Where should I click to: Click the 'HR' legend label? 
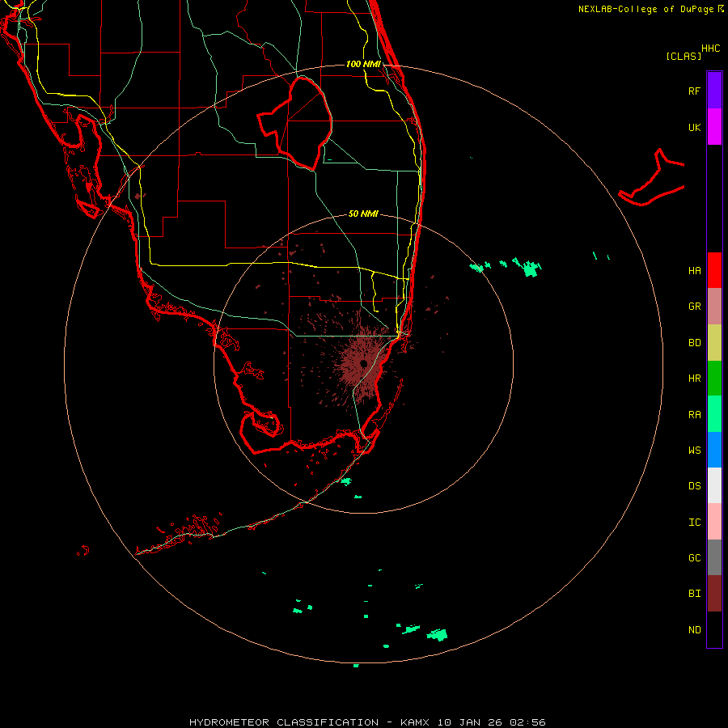(x=694, y=379)
